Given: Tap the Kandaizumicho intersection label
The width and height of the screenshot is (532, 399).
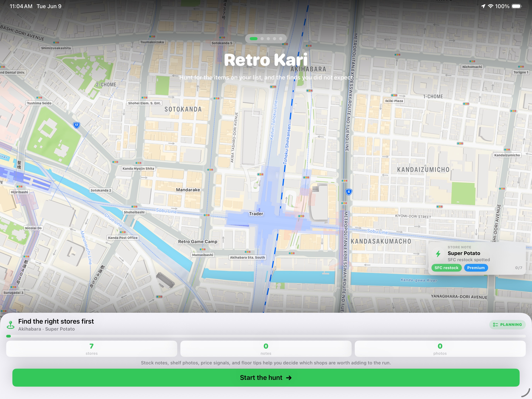Looking at the screenshot, I should [x=507, y=155].
